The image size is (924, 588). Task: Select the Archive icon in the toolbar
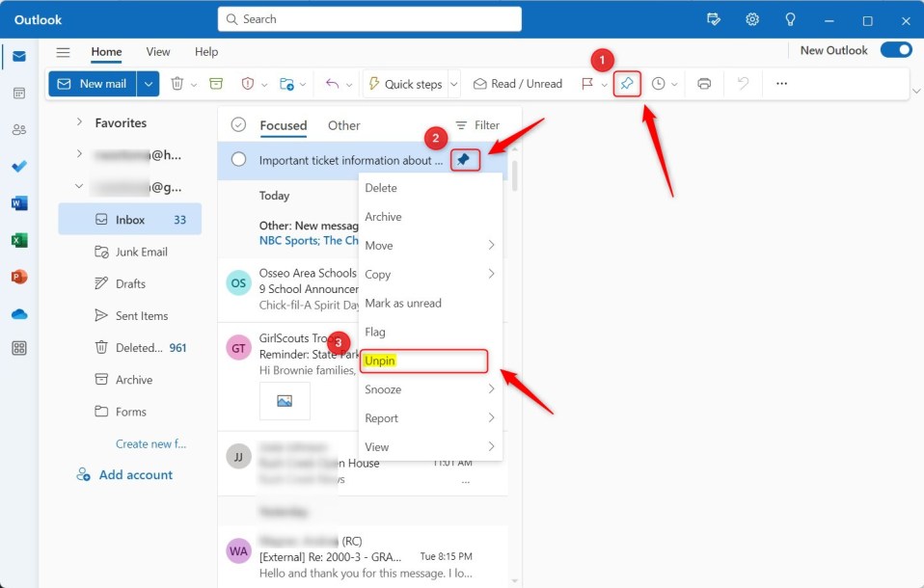click(214, 84)
